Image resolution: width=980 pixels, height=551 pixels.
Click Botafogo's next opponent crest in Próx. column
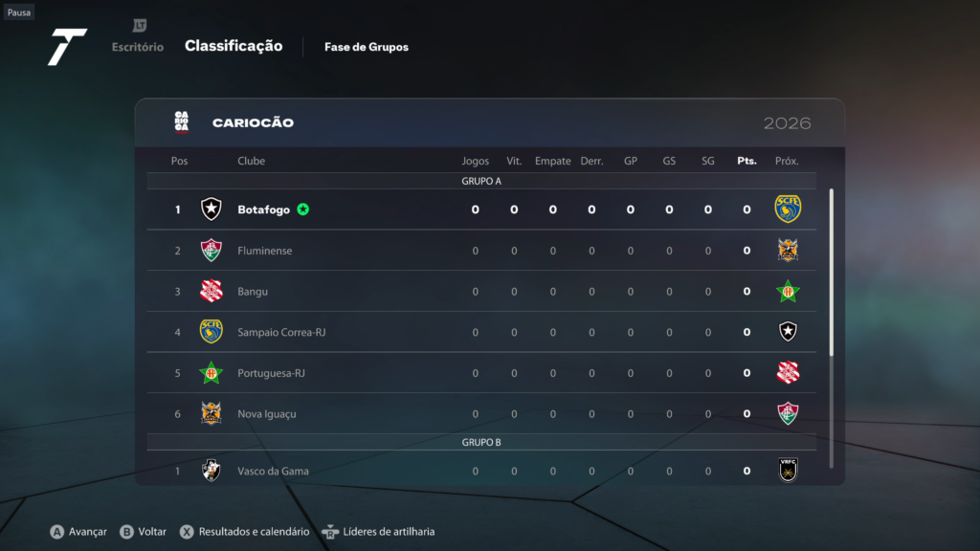point(788,209)
